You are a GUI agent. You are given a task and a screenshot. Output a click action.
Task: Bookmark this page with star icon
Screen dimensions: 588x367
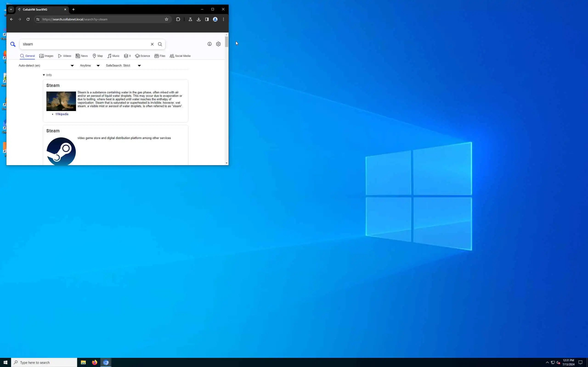167,19
